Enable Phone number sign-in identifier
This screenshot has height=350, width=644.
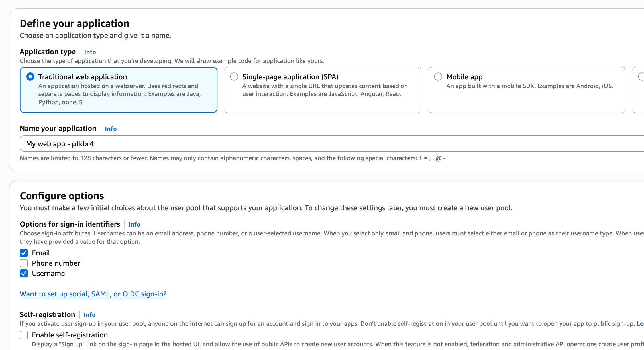(x=24, y=263)
